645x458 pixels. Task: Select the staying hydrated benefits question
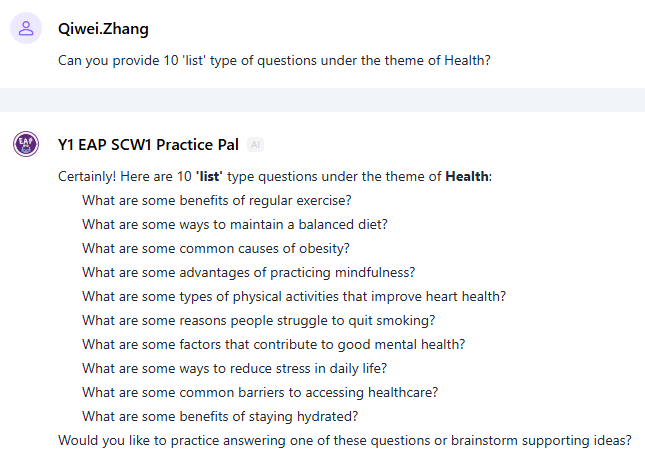pos(220,416)
